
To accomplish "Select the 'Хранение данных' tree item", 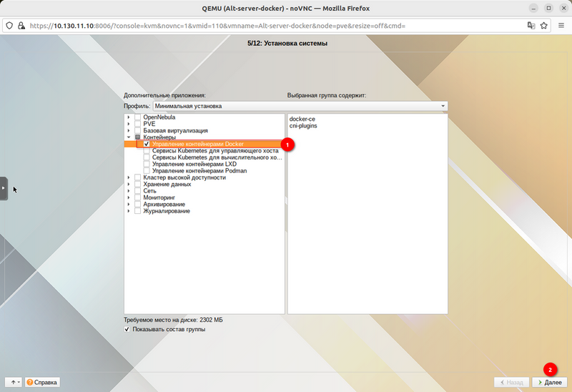I will point(167,184).
